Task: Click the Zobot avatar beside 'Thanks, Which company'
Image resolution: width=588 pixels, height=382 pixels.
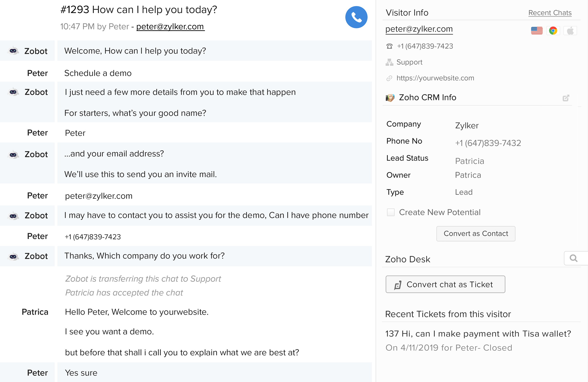Action: pos(13,256)
